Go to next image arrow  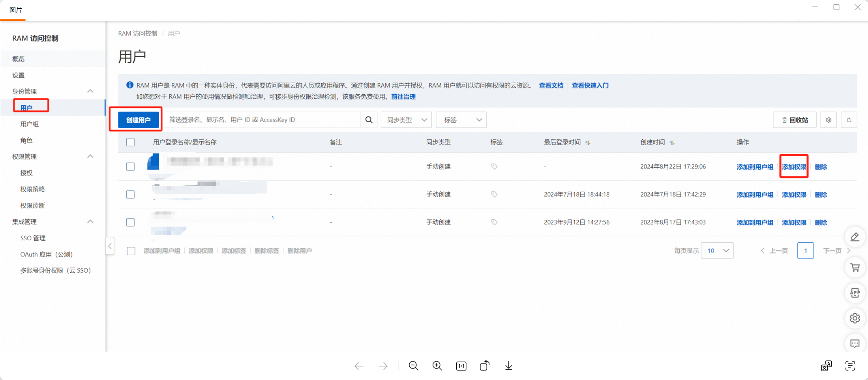coord(383,366)
